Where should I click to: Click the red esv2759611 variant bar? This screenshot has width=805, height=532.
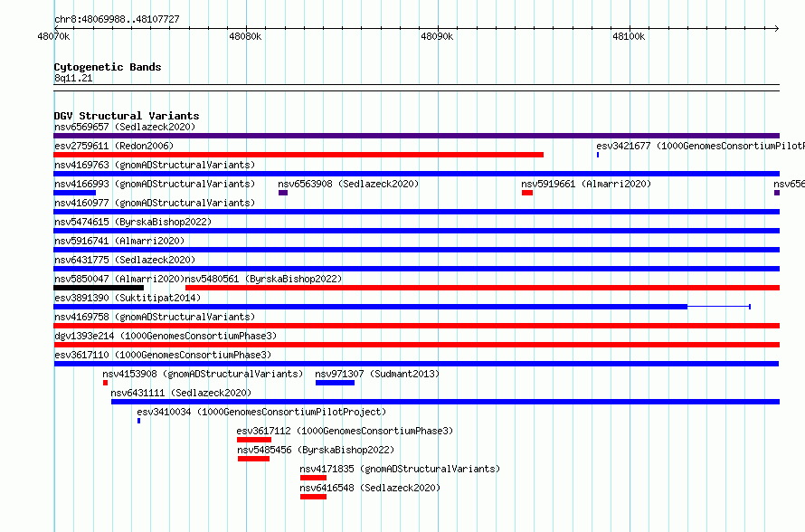[x=298, y=155]
